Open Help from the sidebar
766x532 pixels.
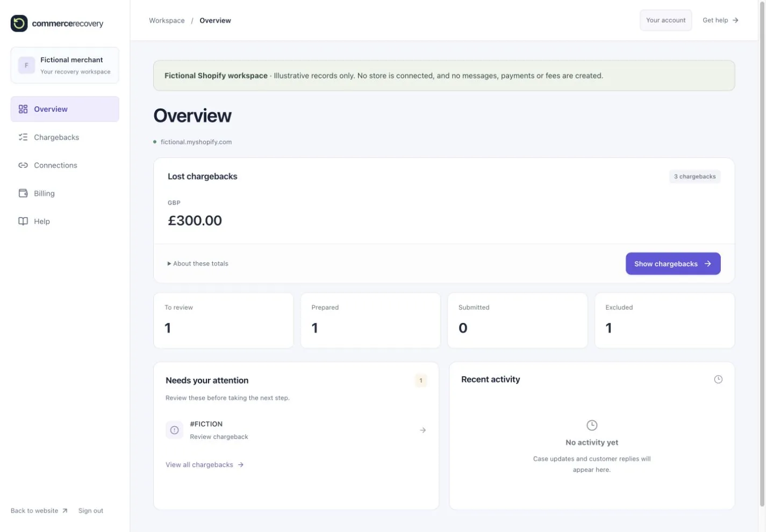click(x=65, y=221)
